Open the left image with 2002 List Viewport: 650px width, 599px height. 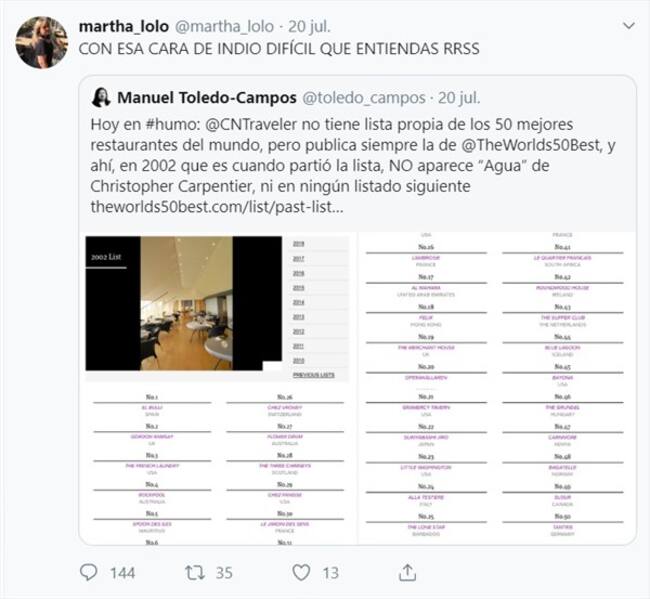[x=215, y=388]
